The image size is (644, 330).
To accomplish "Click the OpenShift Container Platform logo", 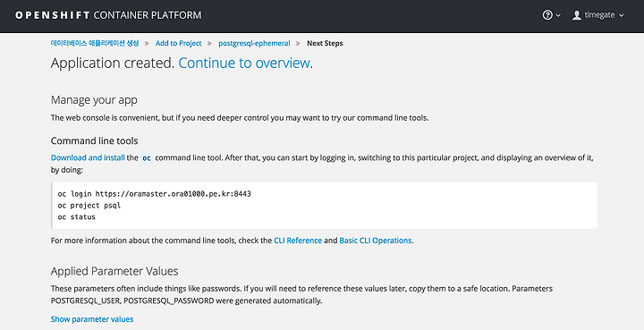I will tap(108, 15).
